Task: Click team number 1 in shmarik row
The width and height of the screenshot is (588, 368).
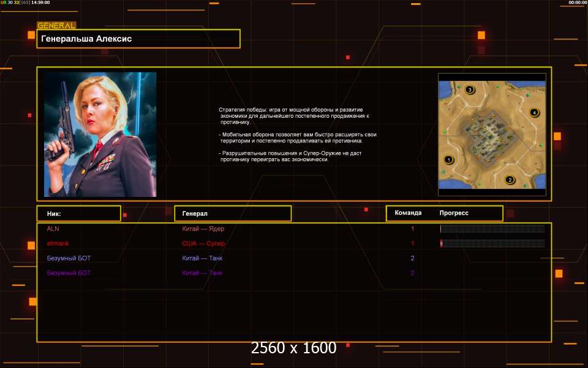Action: [412, 243]
